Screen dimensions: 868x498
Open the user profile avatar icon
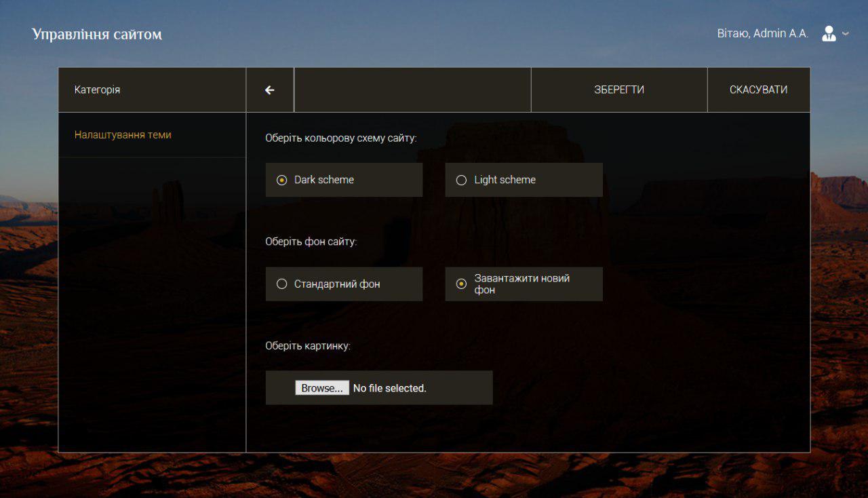(x=829, y=33)
